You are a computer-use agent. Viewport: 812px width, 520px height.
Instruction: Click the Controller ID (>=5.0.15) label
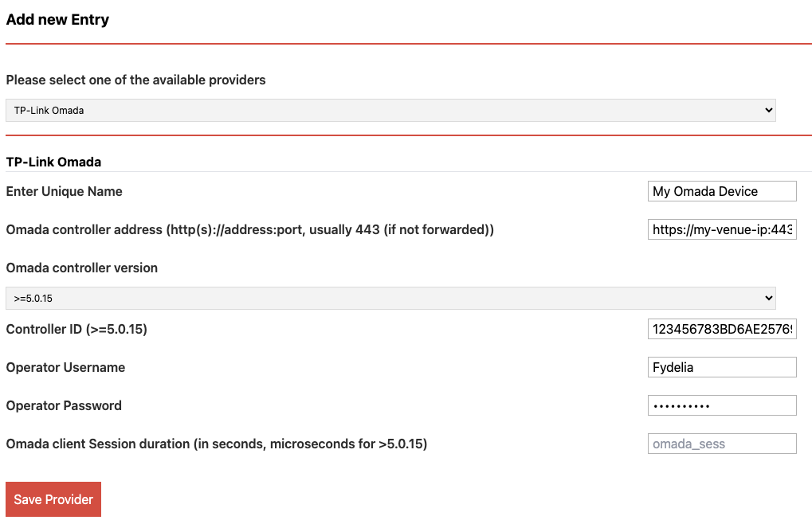click(76, 329)
